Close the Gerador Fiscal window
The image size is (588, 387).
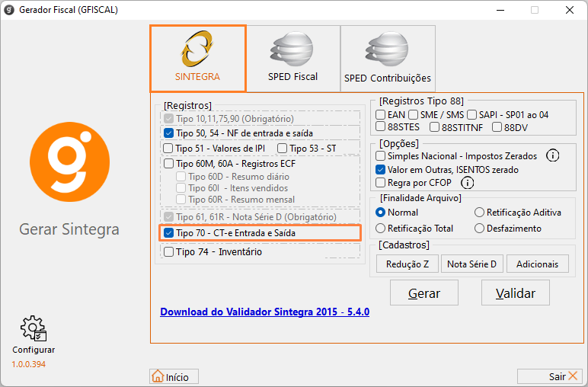(570, 10)
